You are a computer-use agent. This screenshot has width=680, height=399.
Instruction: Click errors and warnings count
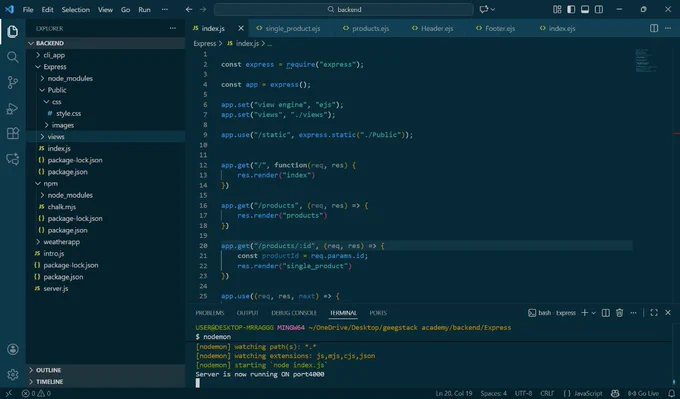tap(36, 393)
